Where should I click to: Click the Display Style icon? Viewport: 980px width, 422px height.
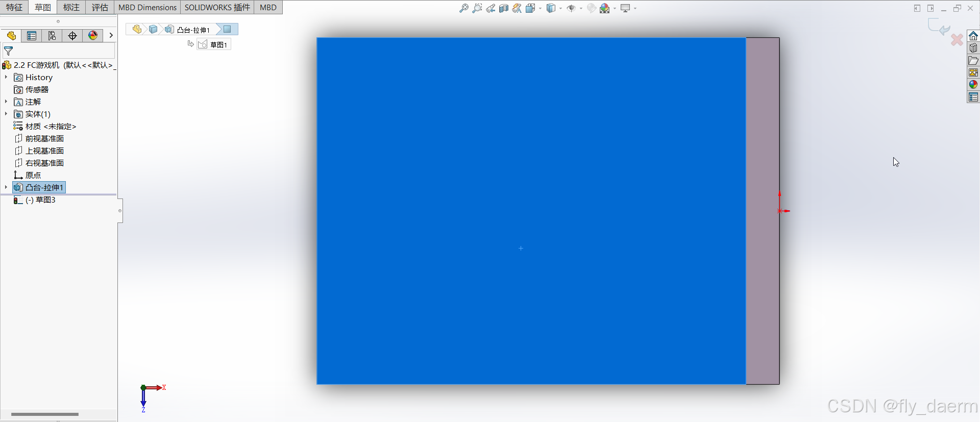(x=551, y=8)
